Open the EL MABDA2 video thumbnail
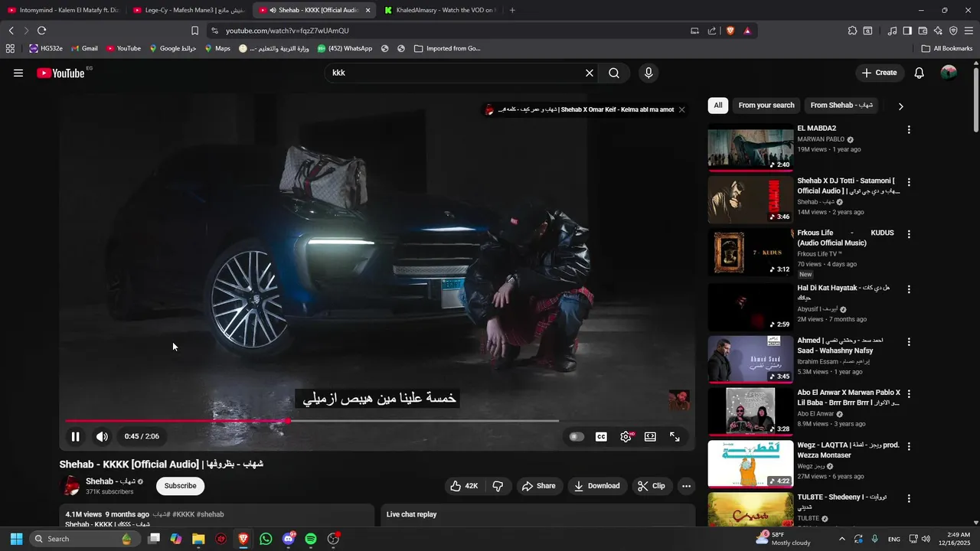The image size is (980, 551). point(750,148)
